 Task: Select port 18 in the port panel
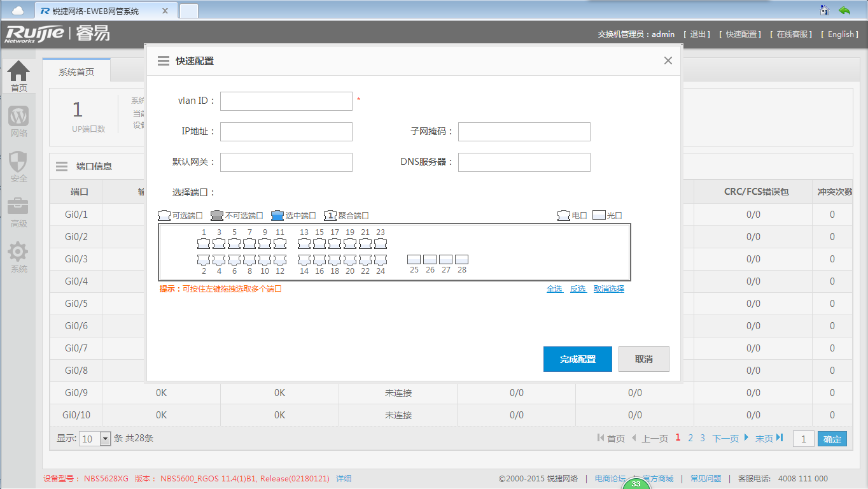(x=335, y=260)
